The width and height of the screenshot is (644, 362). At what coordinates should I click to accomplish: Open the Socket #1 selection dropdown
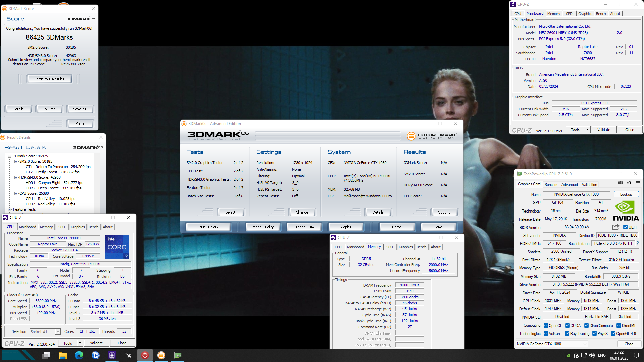pos(45,332)
